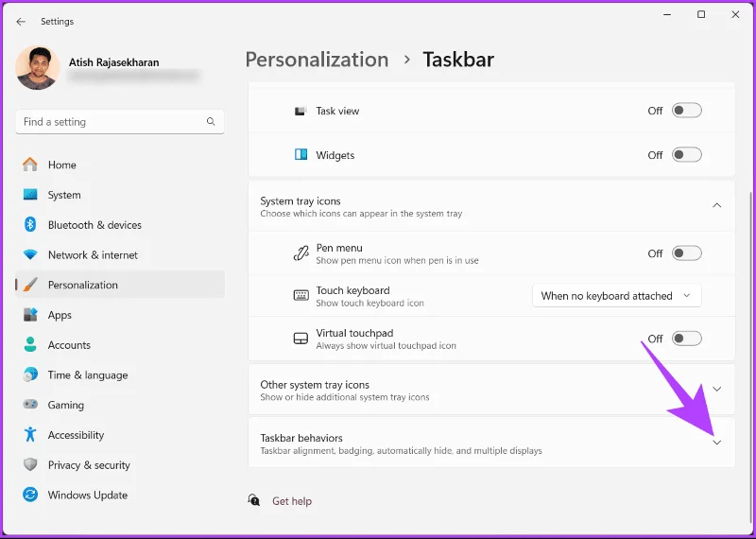756x539 pixels.
Task: Click the Accounts person icon
Action: point(30,344)
